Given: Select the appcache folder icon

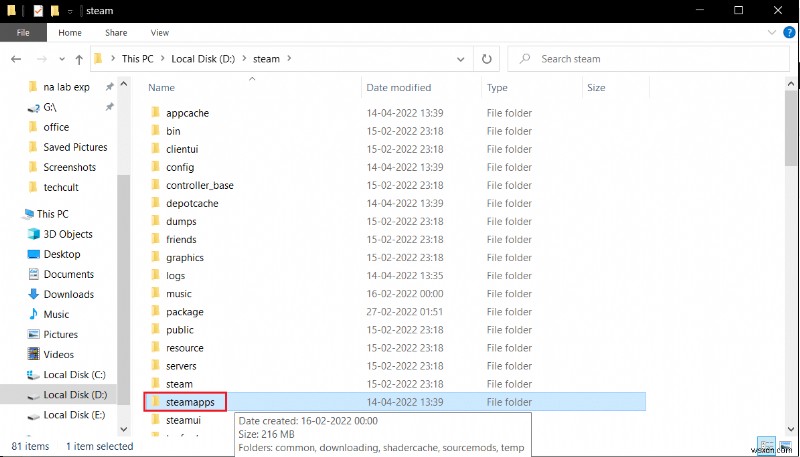Looking at the screenshot, I should click(x=156, y=113).
